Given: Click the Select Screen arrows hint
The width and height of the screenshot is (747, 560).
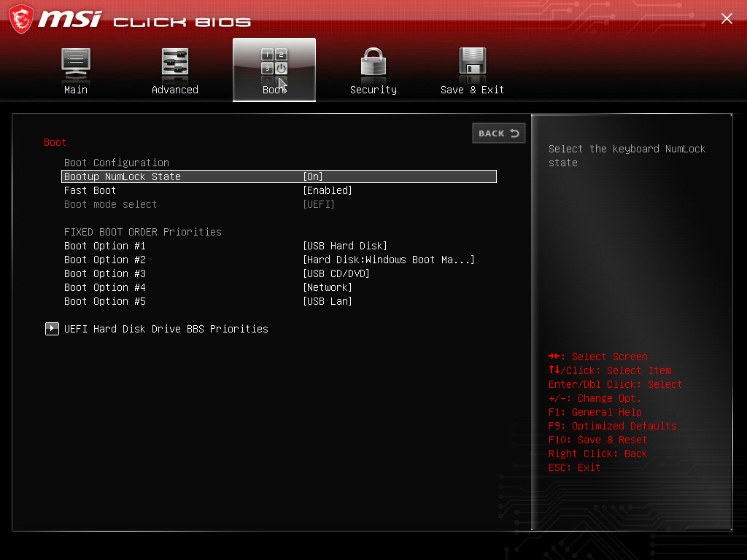Looking at the screenshot, I should [598, 357].
